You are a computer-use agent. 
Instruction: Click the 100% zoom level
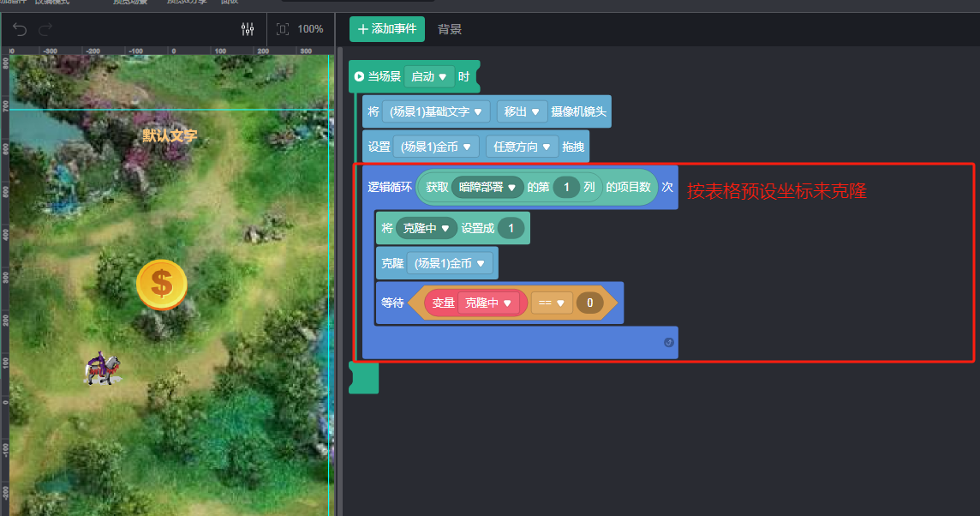310,29
